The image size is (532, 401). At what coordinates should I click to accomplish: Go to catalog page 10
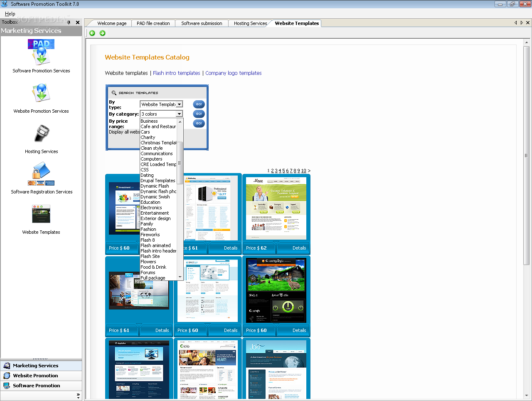[x=303, y=171]
